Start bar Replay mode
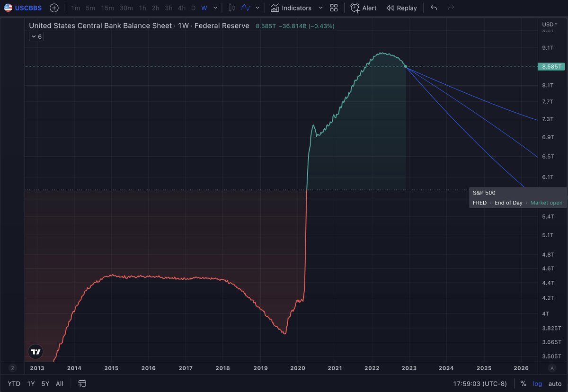The width and height of the screenshot is (568, 392). [x=401, y=8]
